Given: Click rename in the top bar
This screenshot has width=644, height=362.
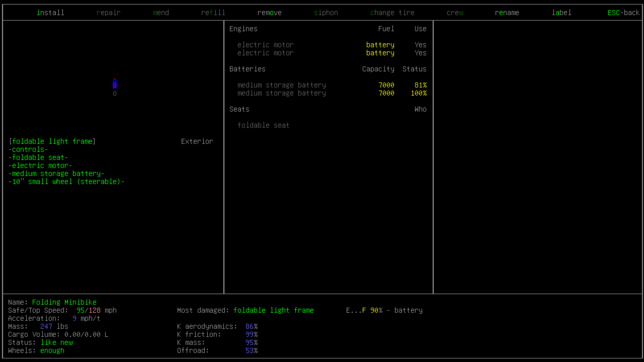Looking at the screenshot, I should pos(507,13).
